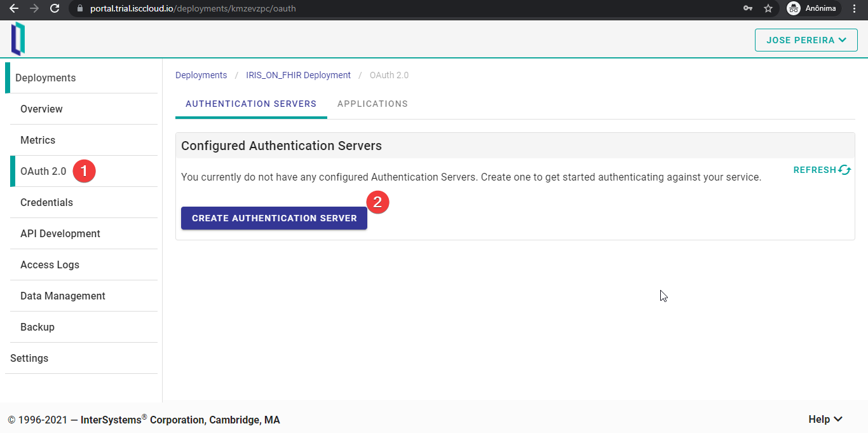Open the JOSE PEREIRA user dropdown
Screen dimensions: 868x433
pyautogui.click(x=806, y=40)
